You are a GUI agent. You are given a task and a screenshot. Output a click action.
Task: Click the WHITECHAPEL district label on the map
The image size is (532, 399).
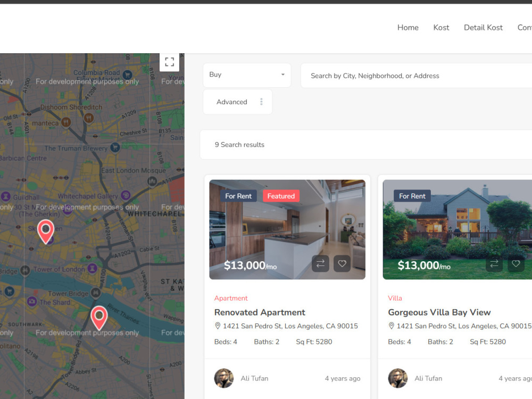coord(155,214)
